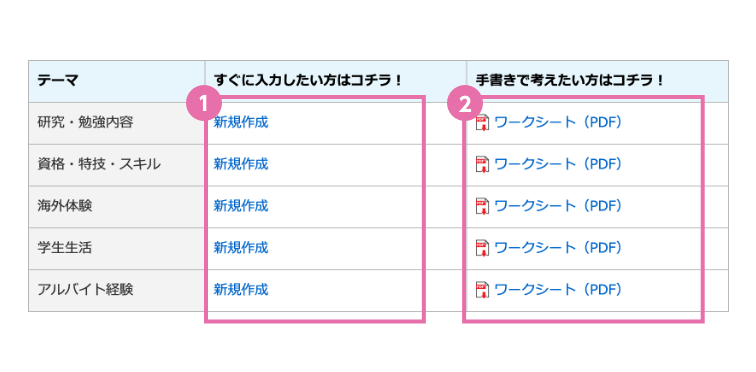Click the PDF icon in 海外体験 row

pyautogui.click(x=483, y=206)
